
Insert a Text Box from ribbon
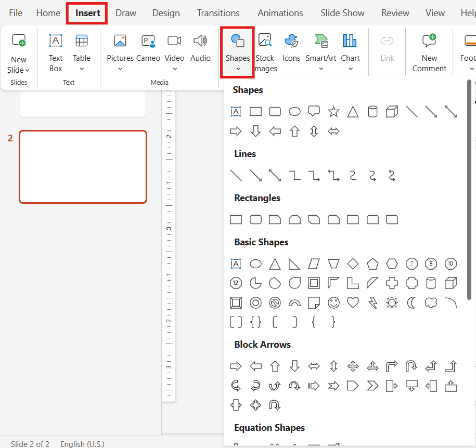pos(56,53)
